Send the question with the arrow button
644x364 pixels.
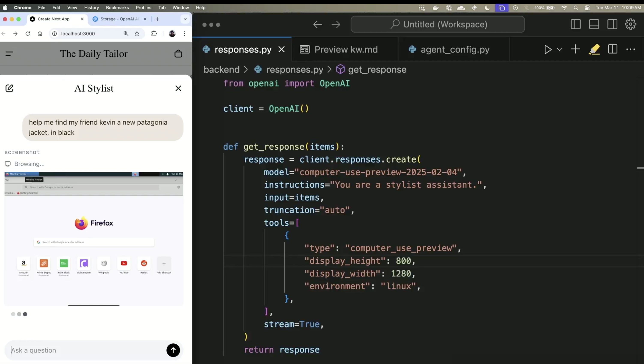pos(173,350)
